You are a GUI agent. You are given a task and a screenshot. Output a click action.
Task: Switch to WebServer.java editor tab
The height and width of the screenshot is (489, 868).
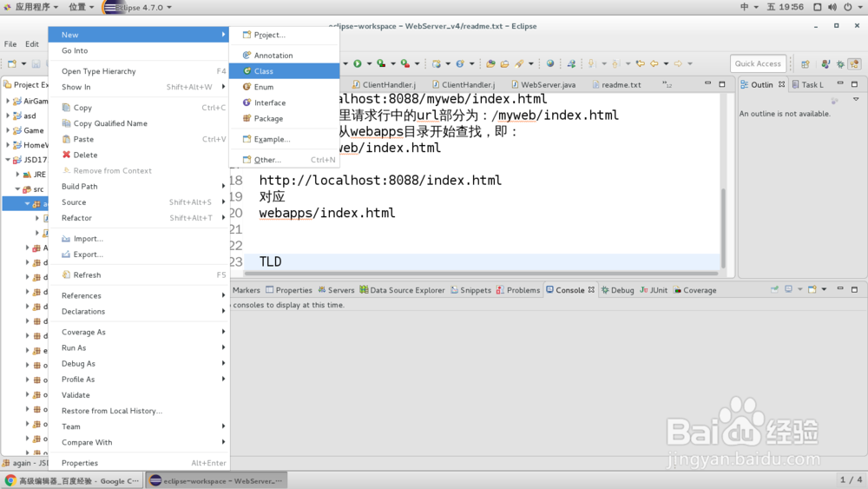tap(543, 85)
